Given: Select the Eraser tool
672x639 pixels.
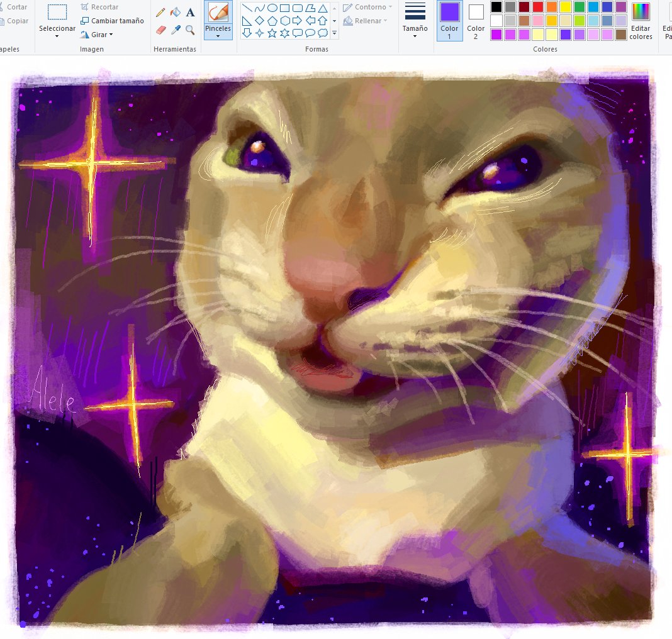Looking at the screenshot, I should click(x=160, y=30).
